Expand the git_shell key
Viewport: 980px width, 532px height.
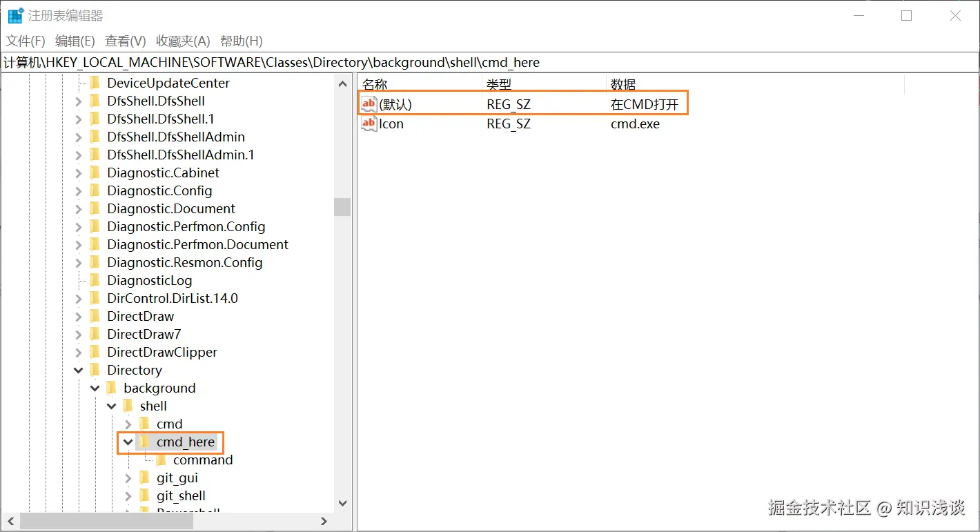tap(128, 496)
